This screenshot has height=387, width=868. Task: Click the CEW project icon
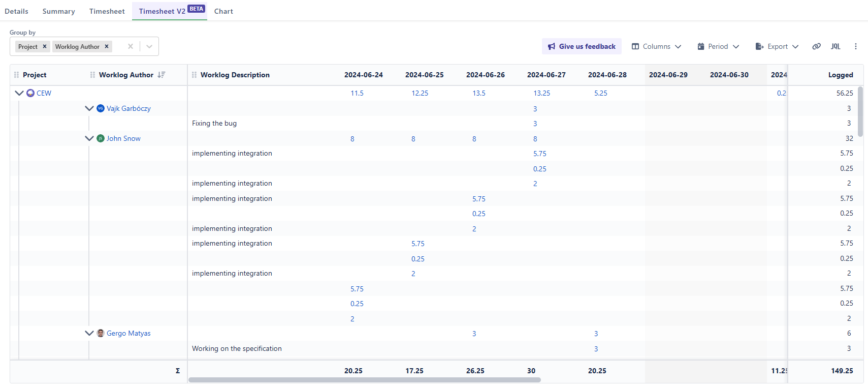pyautogui.click(x=30, y=93)
